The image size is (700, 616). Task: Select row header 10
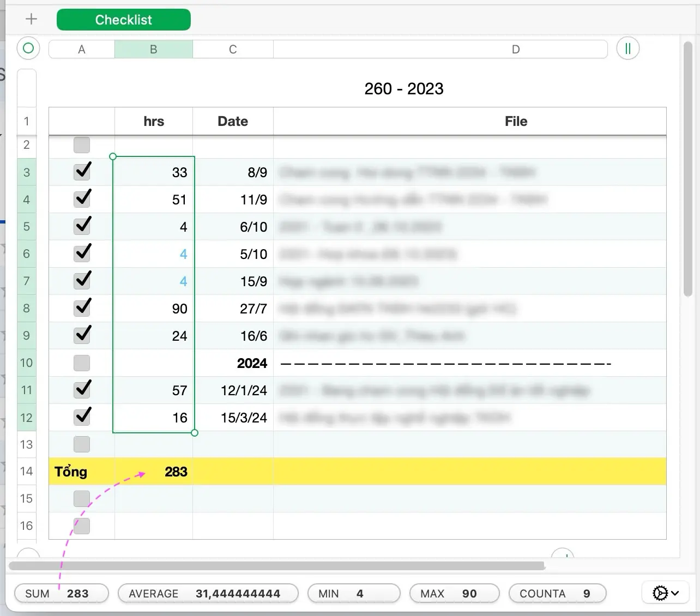[27, 363]
